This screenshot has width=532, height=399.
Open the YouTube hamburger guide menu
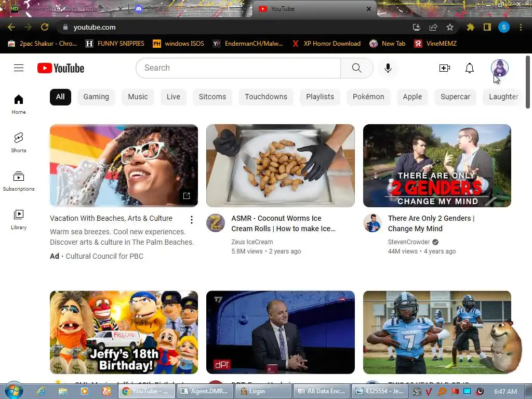tap(19, 68)
